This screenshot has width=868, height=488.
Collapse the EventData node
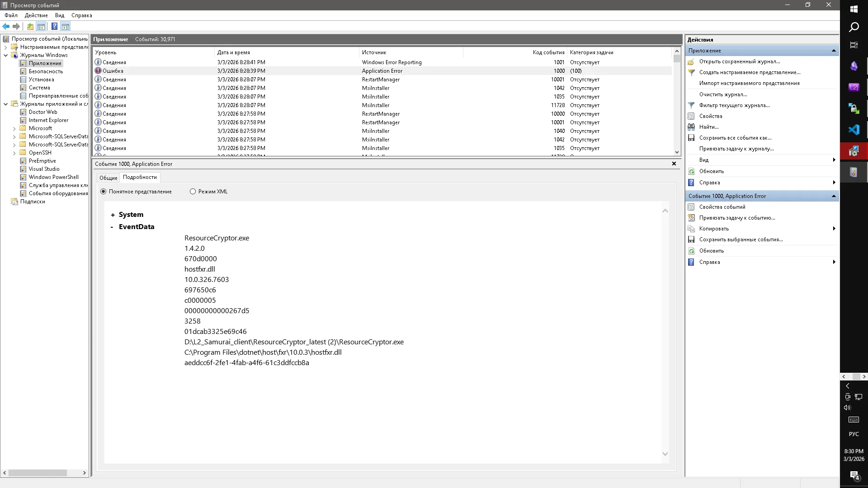point(112,227)
